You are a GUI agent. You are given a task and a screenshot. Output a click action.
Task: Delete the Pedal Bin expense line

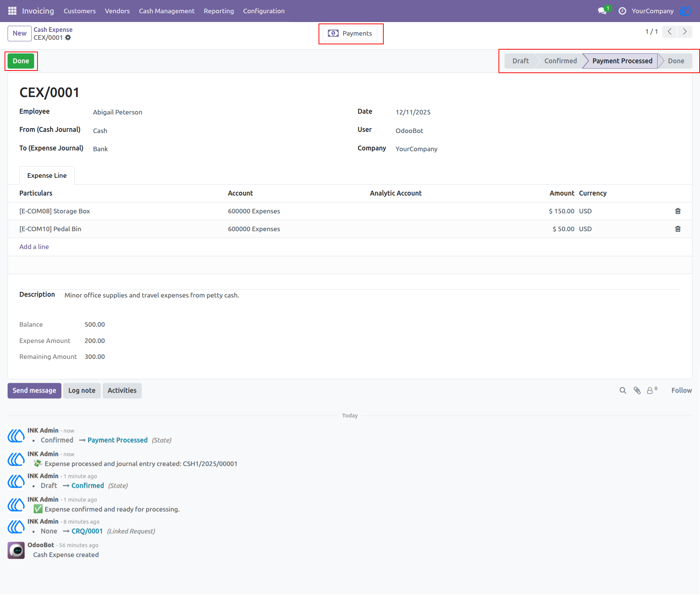click(x=678, y=229)
